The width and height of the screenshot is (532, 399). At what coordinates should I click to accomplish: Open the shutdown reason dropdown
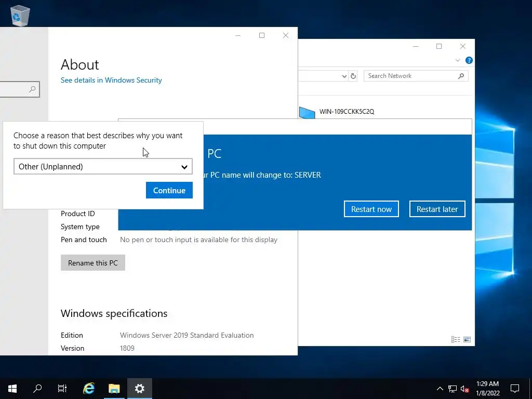[x=103, y=166]
